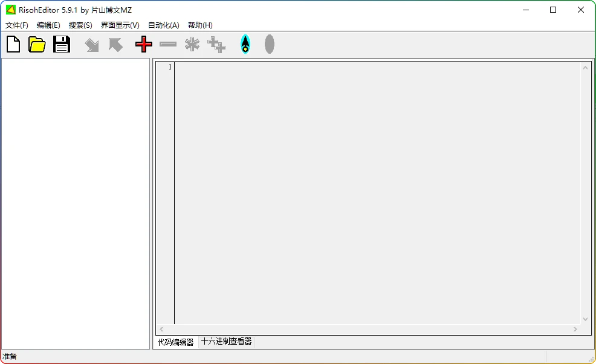The width and height of the screenshot is (596, 364).
Task: Open a file with the yellow folder icon
Action: click(x=37, y=44)
